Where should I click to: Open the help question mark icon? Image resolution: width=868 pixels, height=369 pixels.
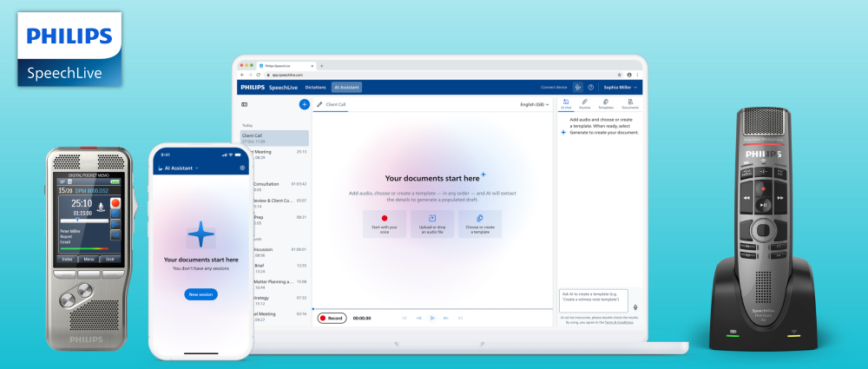(x=590, y=87)
